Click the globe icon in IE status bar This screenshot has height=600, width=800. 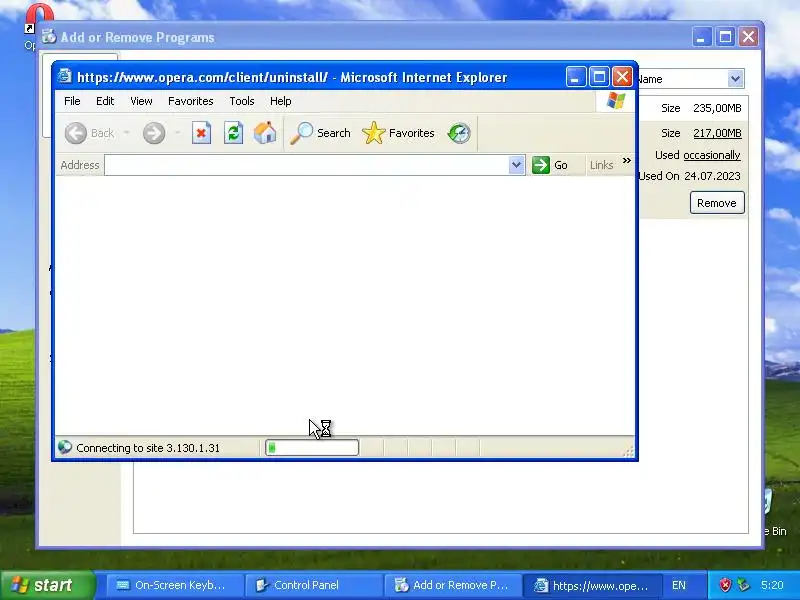click(x=65, y=447)
